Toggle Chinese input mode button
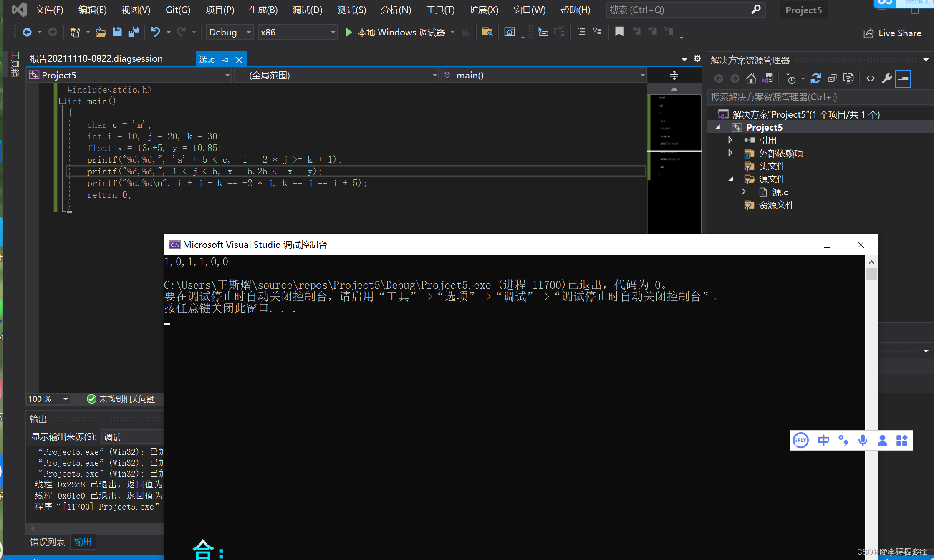 point(823,440)
